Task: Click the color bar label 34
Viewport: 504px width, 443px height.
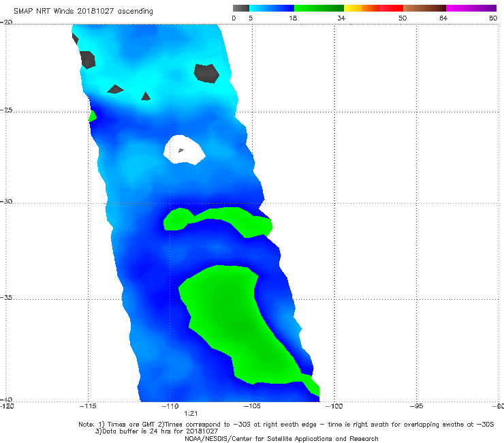Action: 341,18
